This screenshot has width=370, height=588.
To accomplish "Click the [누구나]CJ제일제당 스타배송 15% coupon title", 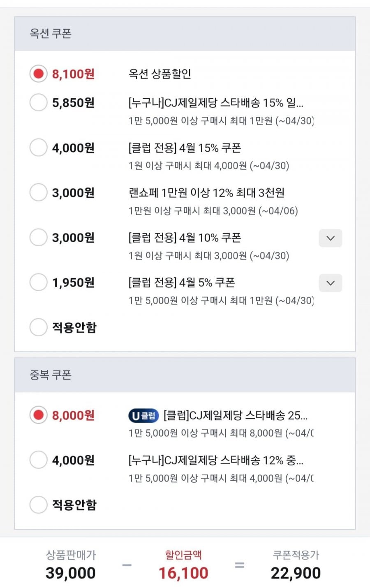I will pyautogui.click(x=216, y=102).
